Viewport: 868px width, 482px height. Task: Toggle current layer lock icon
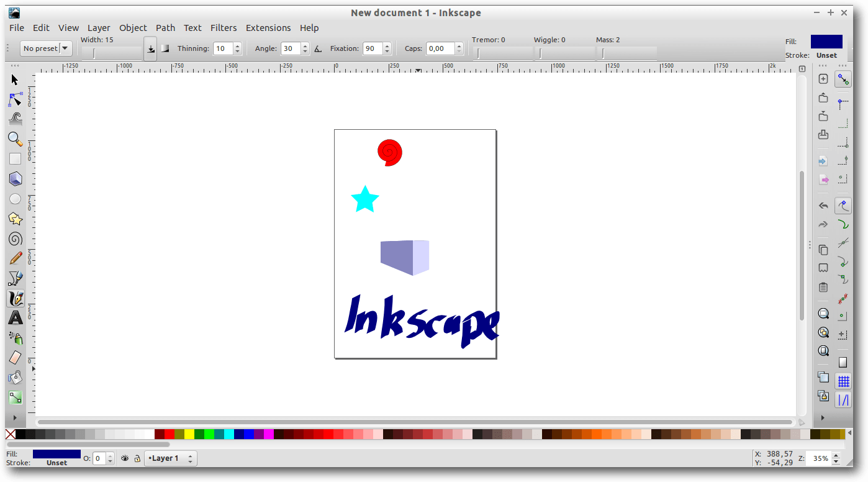(137, 458)
